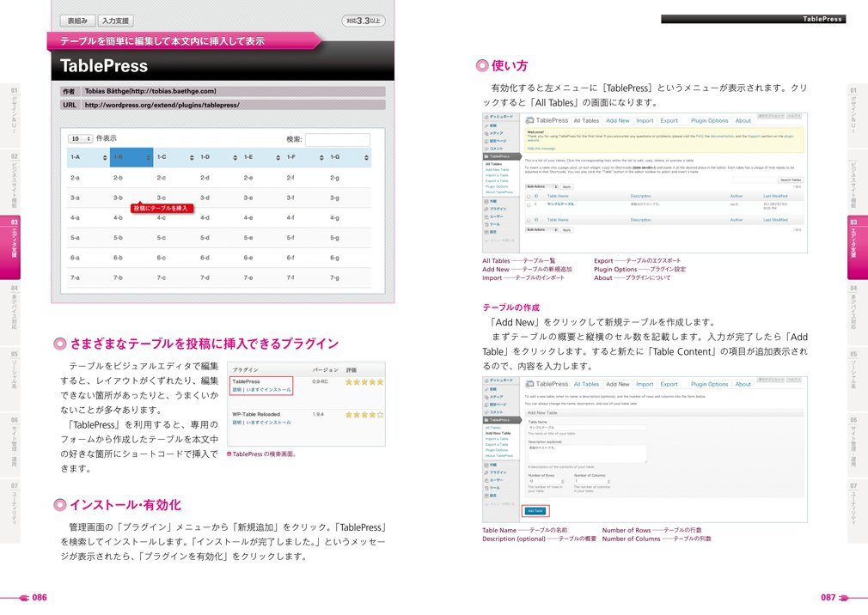Select All Tables tab in upper screenshot
The height and width of the screenshot is (615, 868).
pyautogui.click(x=586, y=120)
